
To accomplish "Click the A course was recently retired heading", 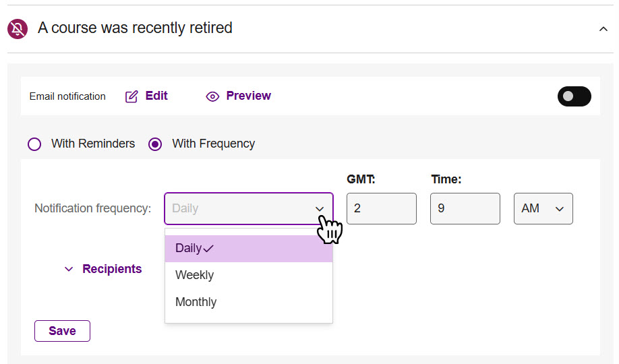I will (x=135, y=28).
